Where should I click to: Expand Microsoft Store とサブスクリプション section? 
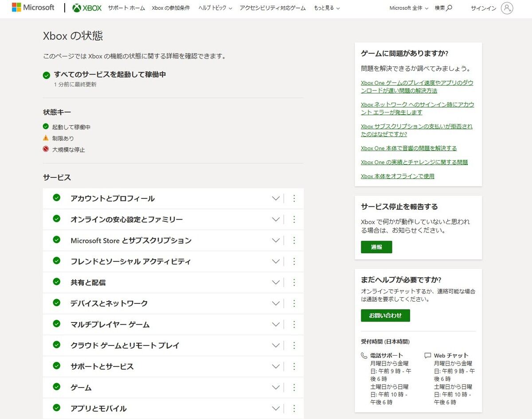tap(276, 241)
